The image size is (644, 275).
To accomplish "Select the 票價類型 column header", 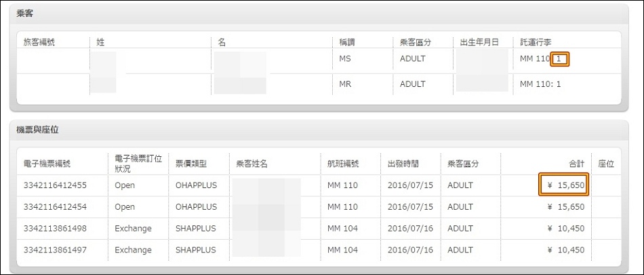I will click(191, 164).
